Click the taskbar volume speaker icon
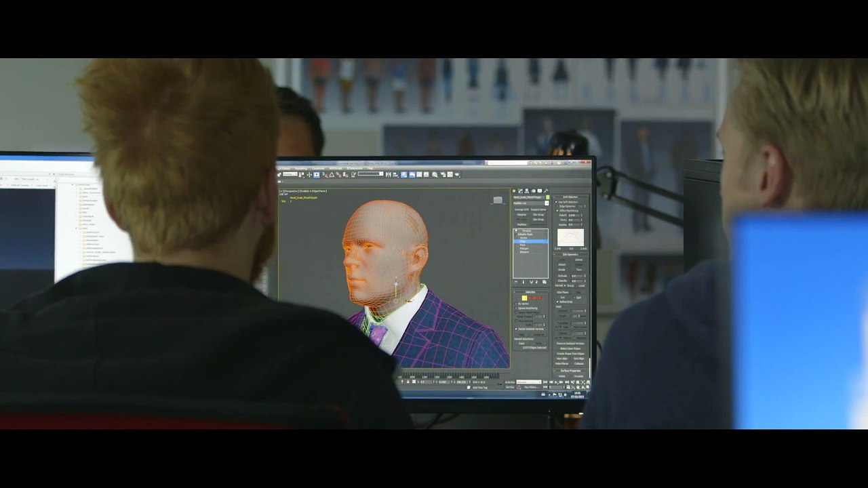The height and width of the screenshot is (488, 868). pos(565,394)
